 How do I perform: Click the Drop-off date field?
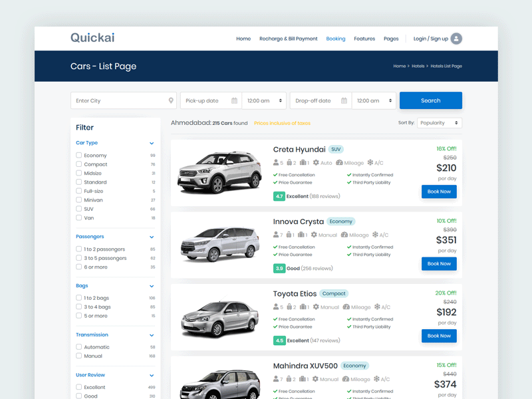321,100
